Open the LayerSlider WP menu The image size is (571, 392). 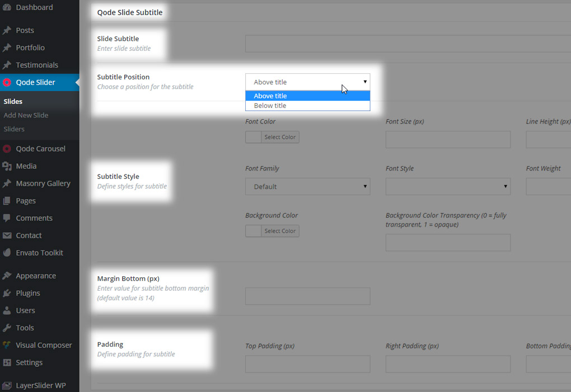[41, 385]
